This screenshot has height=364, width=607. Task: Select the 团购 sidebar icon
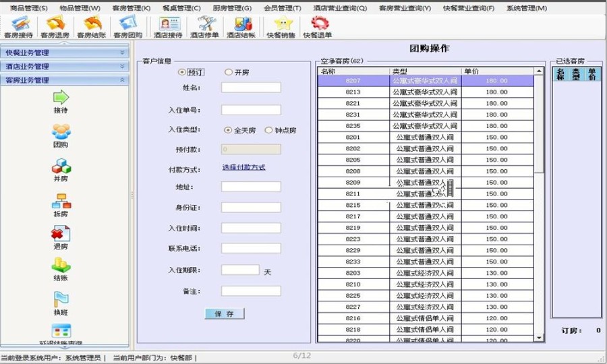[61, 135]
